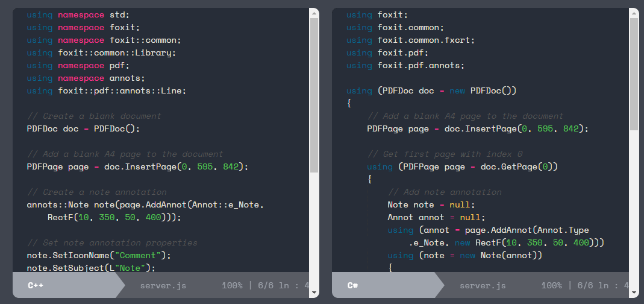Screen dimensions: 644x304
Task: Click 'using (annot = page.AddAnnot(Annot.Type' line
Action: point(488,230)
